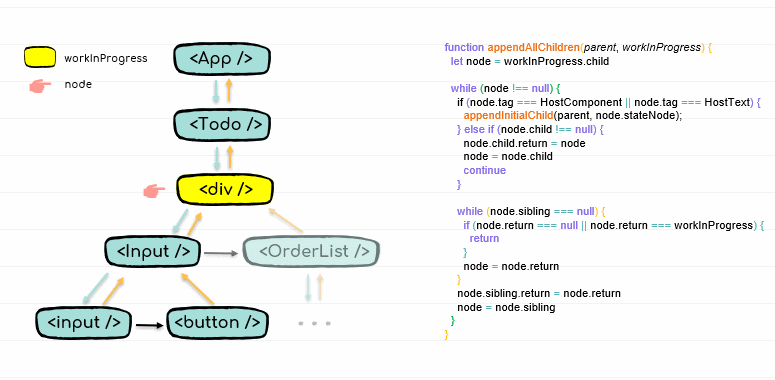The height and width of the screenshot is (380, 775).
Task: Click 'node = node.child' code line
Action: [508, 157]
